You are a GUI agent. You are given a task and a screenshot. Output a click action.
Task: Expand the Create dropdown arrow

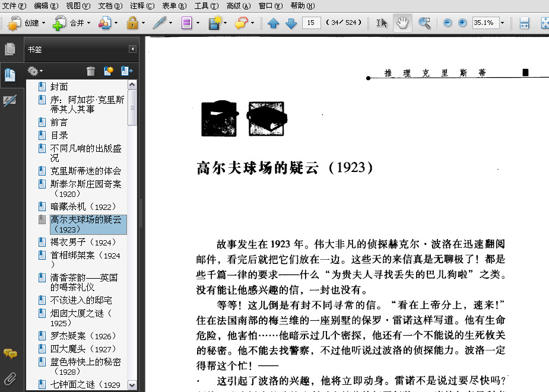point(44,23)
